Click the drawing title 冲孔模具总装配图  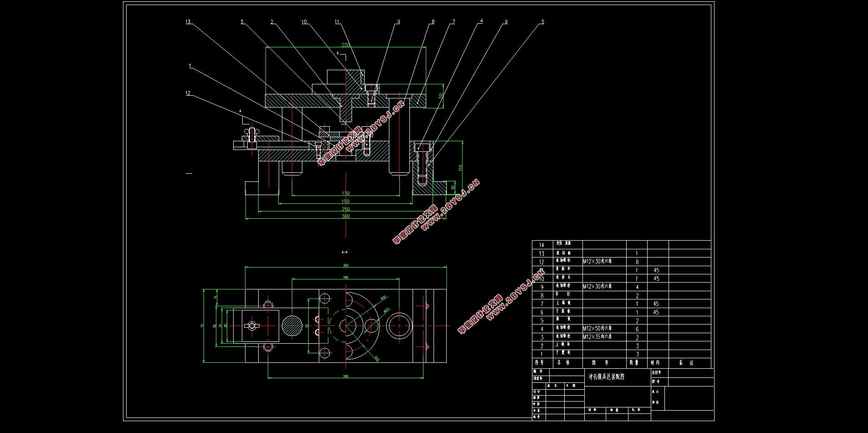pos(606,377)
